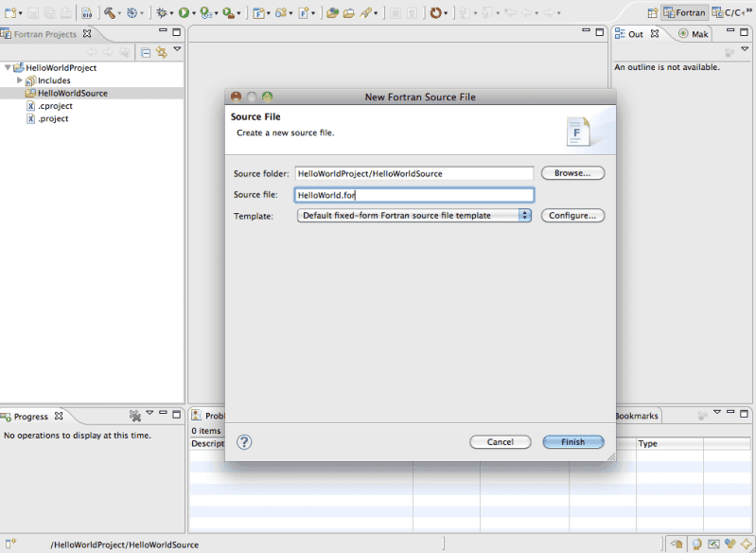
Task: Click the Build hammer icon in toolbar
Action: coord(109,13)
